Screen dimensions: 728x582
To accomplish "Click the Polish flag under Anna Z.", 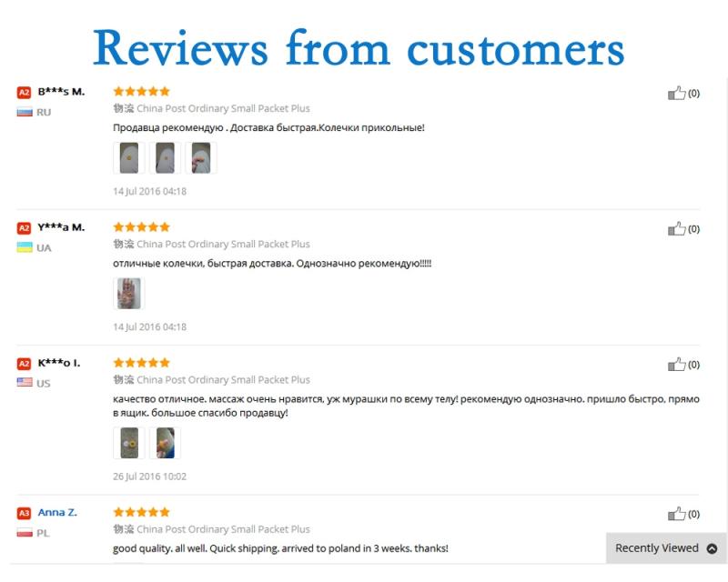I will pos(25,533).
